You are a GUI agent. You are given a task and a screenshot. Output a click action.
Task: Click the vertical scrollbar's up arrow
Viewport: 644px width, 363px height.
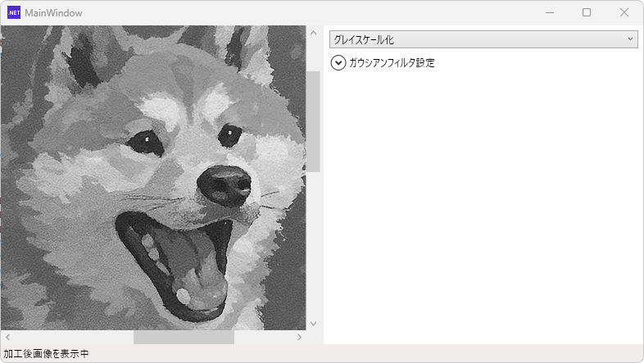[x=313, y=33]
